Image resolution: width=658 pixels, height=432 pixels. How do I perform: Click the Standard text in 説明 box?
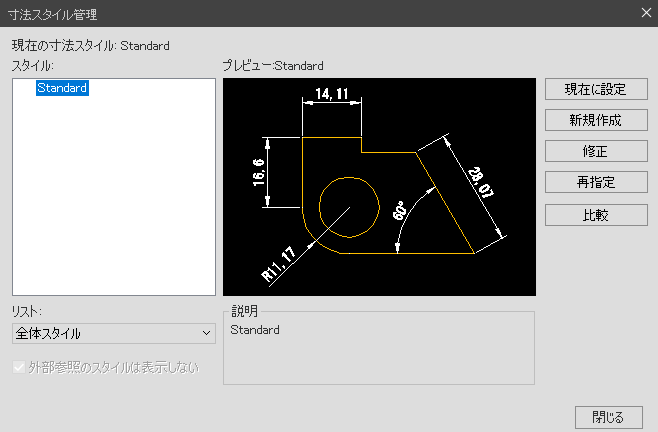(255, 330)
